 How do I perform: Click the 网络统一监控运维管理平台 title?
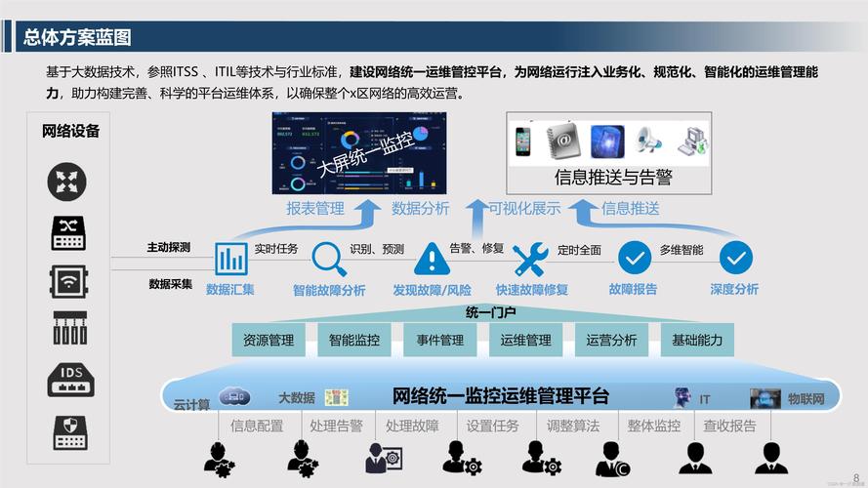coord(501,396)
